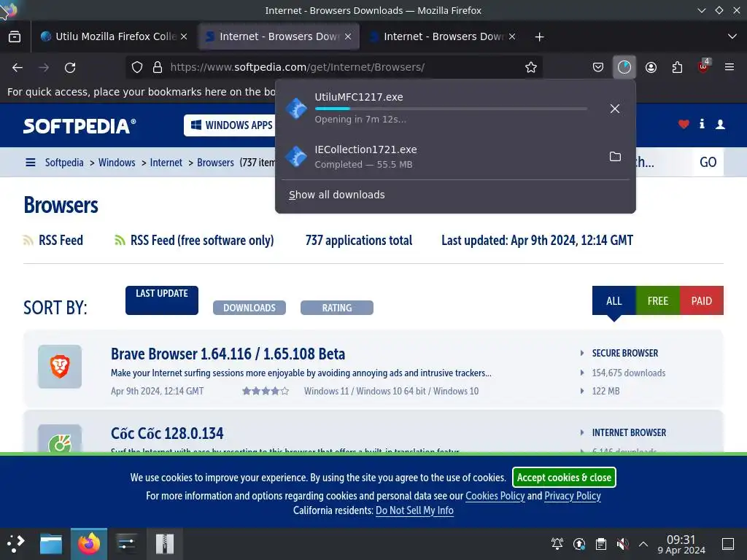The image size is (747, 560).
Task: Sort by DOWNLOADS
Action: (x=249, y=308)
